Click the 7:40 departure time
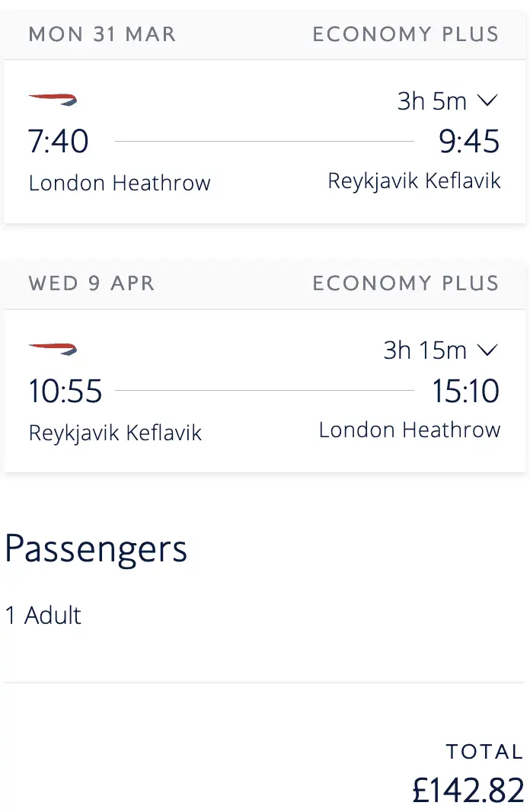Screen dimensions: 530x812 59,142
